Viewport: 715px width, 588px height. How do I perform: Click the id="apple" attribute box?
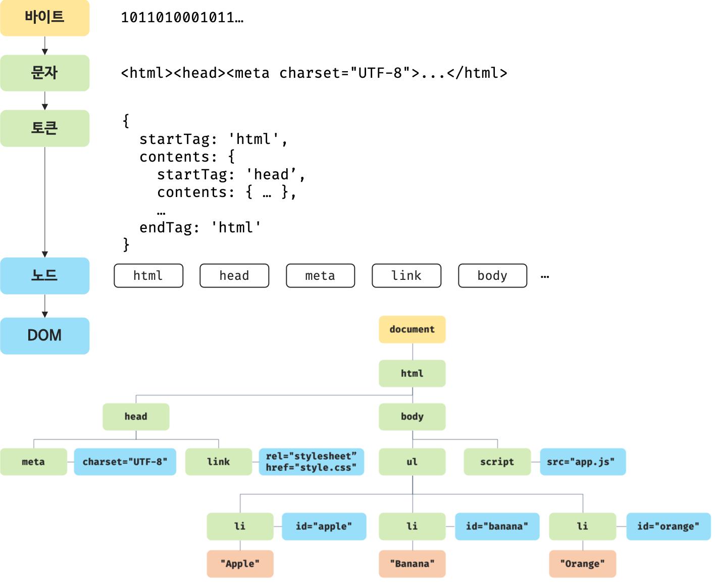click(324, 526)
